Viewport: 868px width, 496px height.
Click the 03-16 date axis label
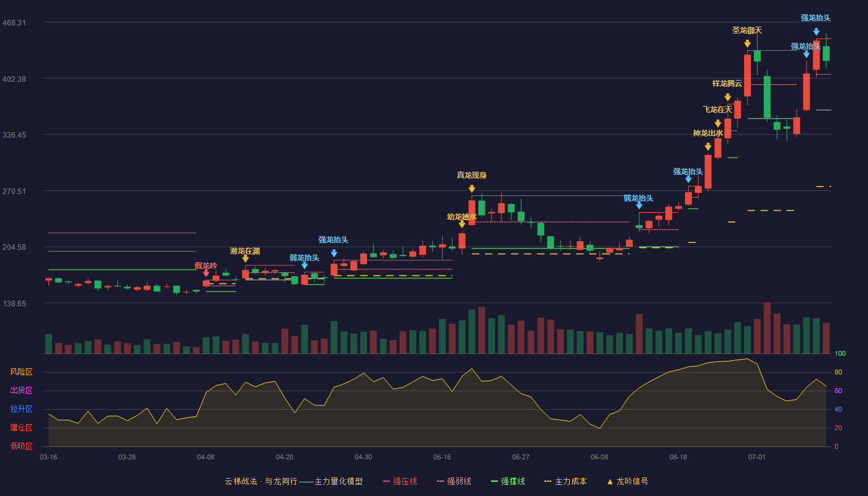[x=48, y=457]
